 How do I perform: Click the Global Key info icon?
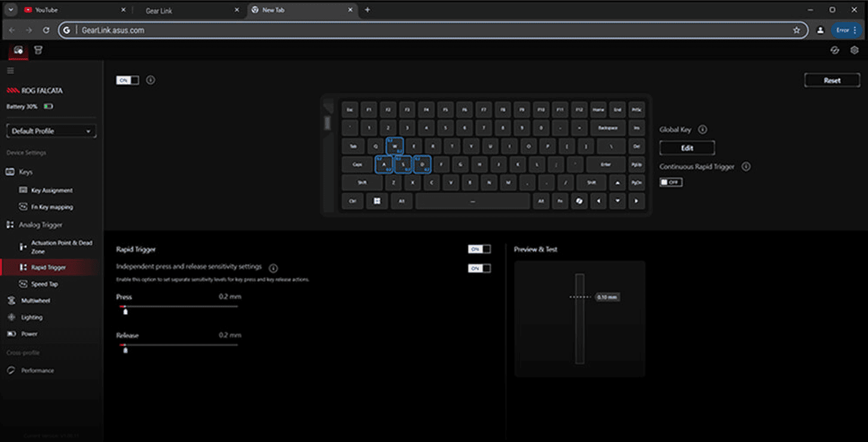coord(703,130)
